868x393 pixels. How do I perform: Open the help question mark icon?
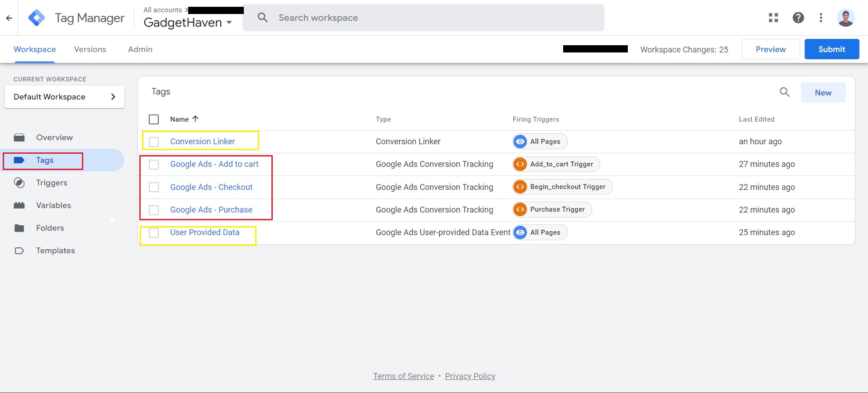[x=798, y=18]
